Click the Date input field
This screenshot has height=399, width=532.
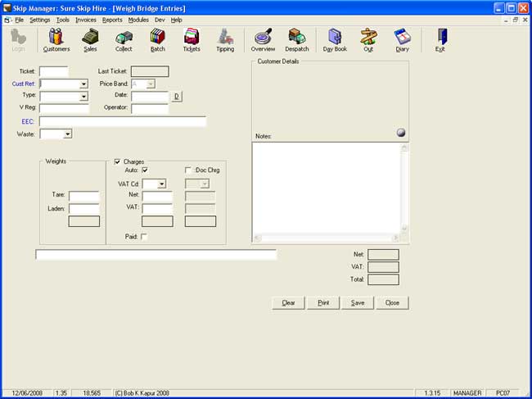pyautogui.click(x=150, y=97)
